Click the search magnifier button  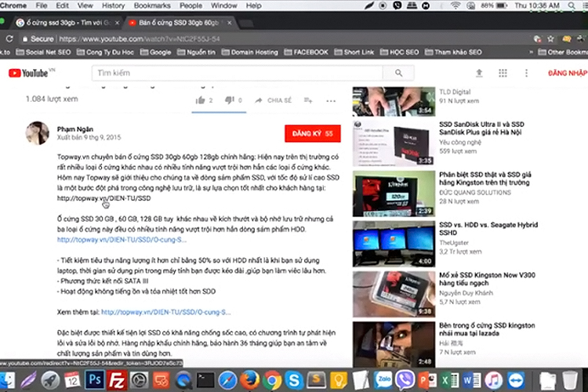pyautogui.click(x=398, y=73)
